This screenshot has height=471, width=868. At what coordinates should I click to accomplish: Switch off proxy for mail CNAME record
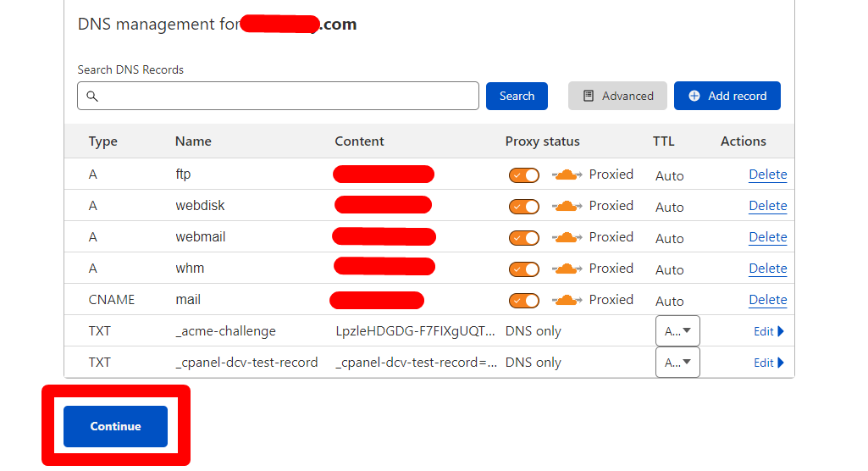(x=524, y=301)
